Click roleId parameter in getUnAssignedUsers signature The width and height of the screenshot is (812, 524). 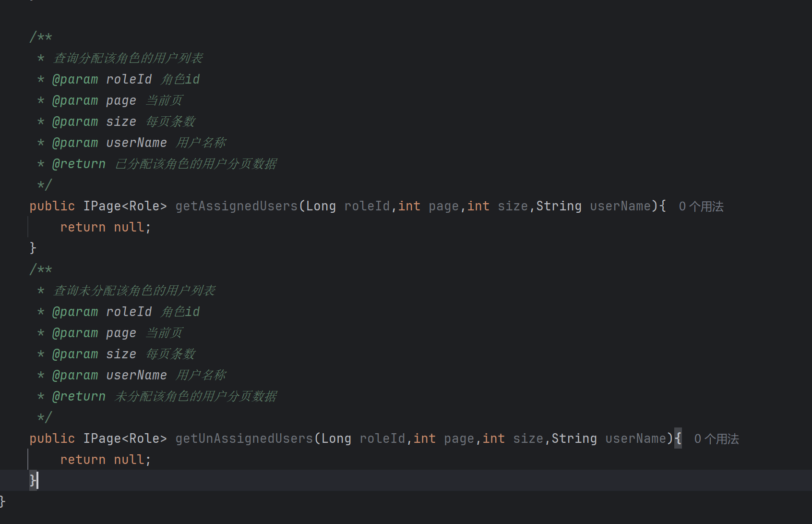click(382, 439)
